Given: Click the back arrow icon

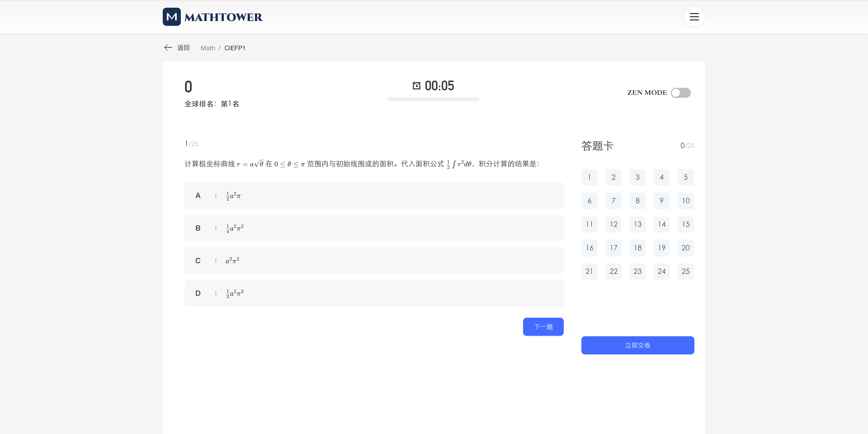Looking at the screenshot, I should 168,48.
